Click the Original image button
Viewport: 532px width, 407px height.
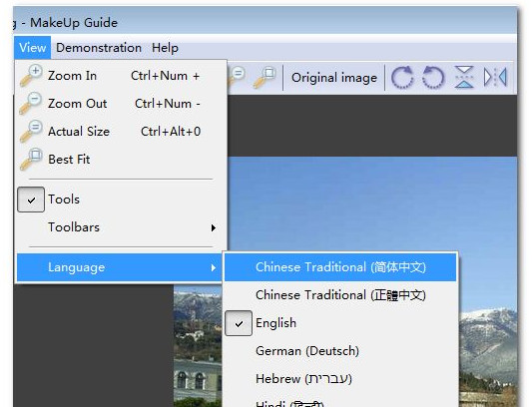334,78
